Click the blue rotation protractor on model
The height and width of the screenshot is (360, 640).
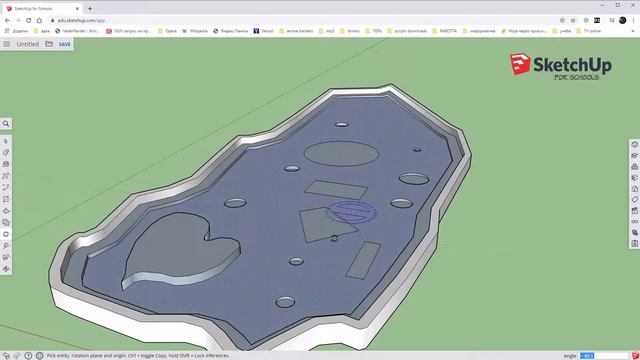[352, 212]
